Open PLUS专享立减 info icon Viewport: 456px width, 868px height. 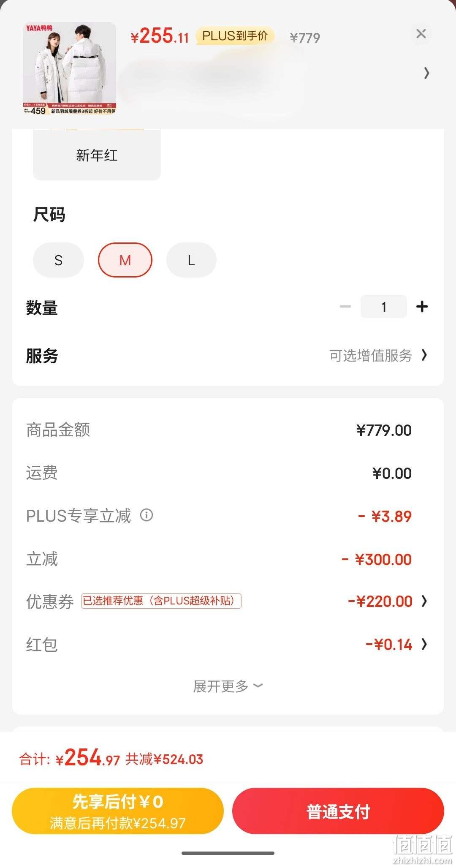pos(147,515)
